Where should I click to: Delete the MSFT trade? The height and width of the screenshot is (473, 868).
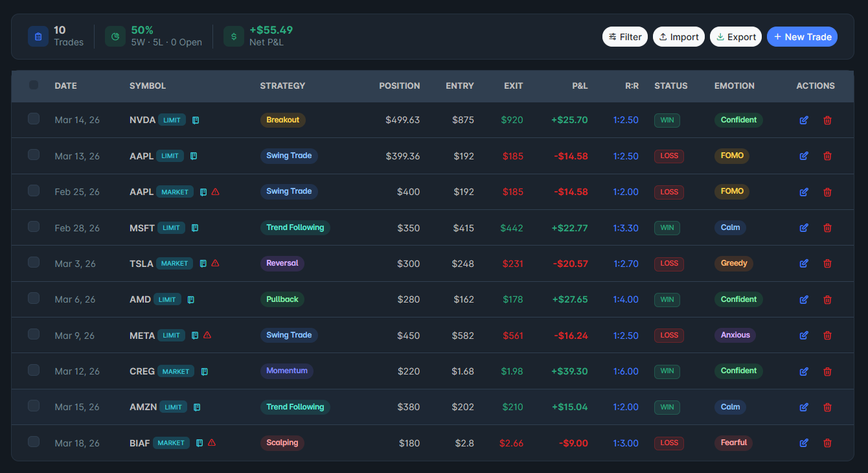click(x=827, y=227)
